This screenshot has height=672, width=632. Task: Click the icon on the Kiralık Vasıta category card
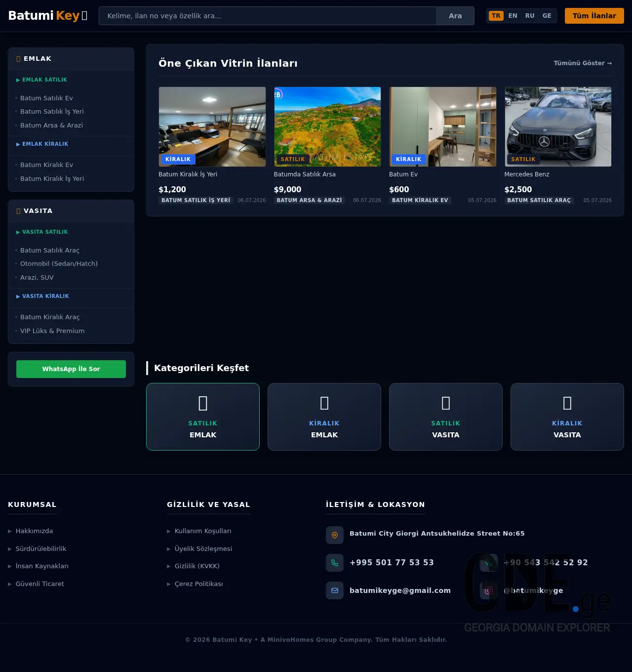[x=567, y=403]
